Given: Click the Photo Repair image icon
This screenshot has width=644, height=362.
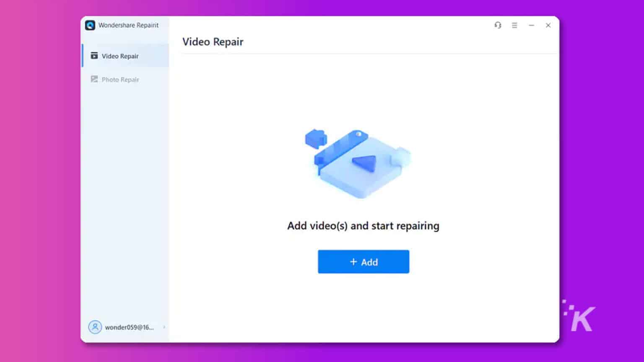Looking at the screenshot, I should tap(94, 79).
